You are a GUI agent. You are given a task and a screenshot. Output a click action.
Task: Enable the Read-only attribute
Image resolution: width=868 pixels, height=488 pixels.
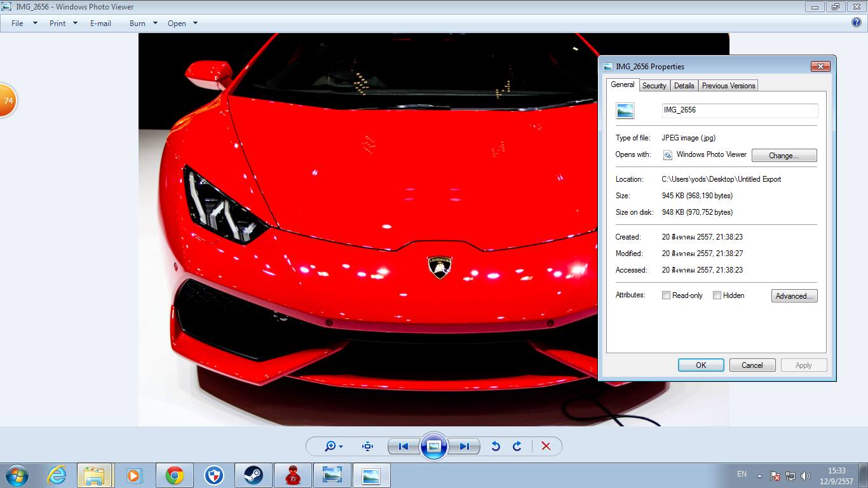pyautogui.click(x=667, y=295)
